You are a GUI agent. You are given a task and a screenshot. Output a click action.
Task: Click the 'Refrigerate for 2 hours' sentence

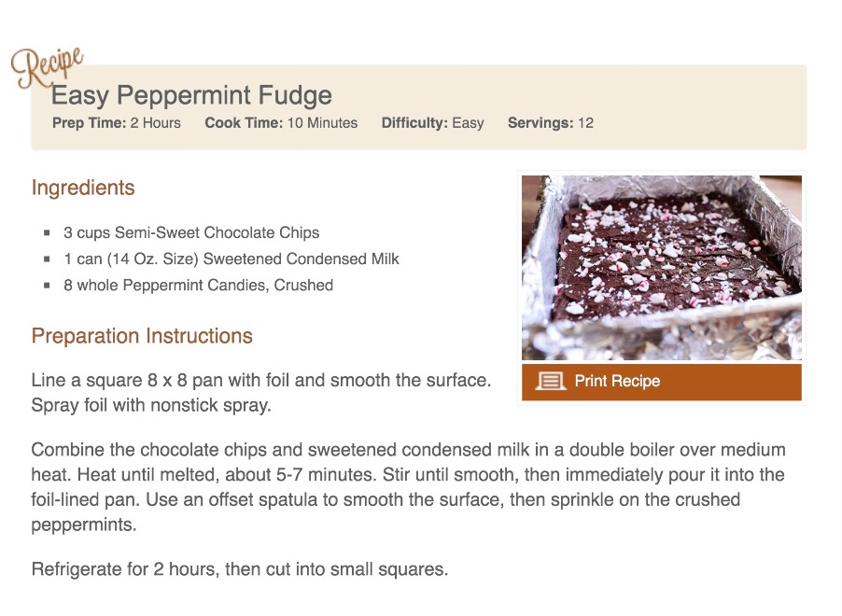pos(240,568)
